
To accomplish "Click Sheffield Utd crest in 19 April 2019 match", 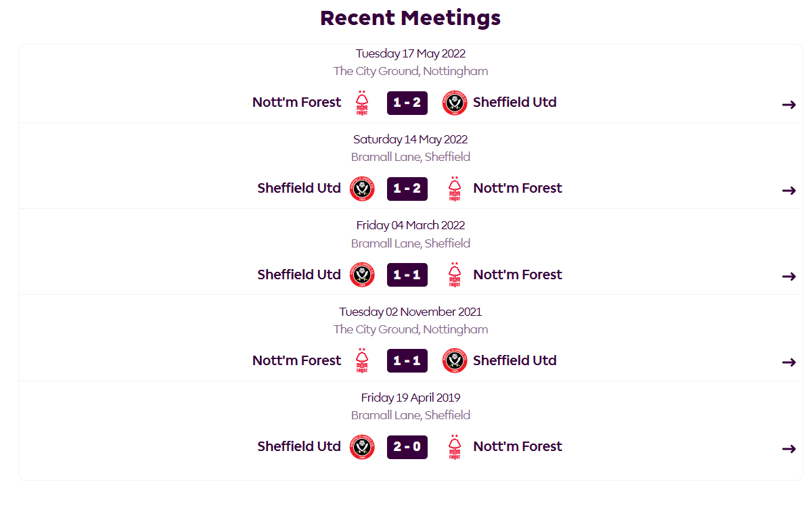I will click(362, 447).
